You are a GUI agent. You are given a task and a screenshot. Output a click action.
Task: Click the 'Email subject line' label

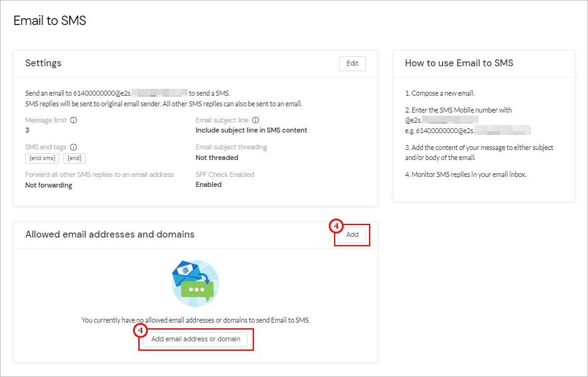tap(222, 120)
